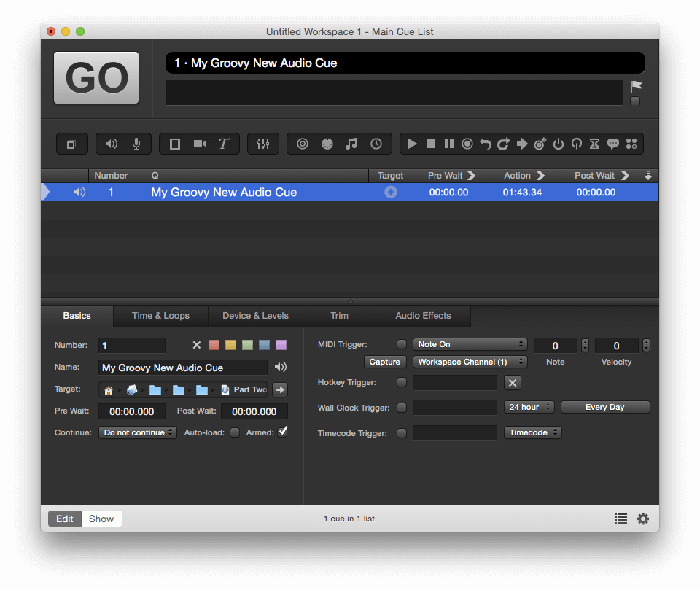Open the Continue mode dropdown
This screenshot has width=700, height=590.
(x=138, y=432)
